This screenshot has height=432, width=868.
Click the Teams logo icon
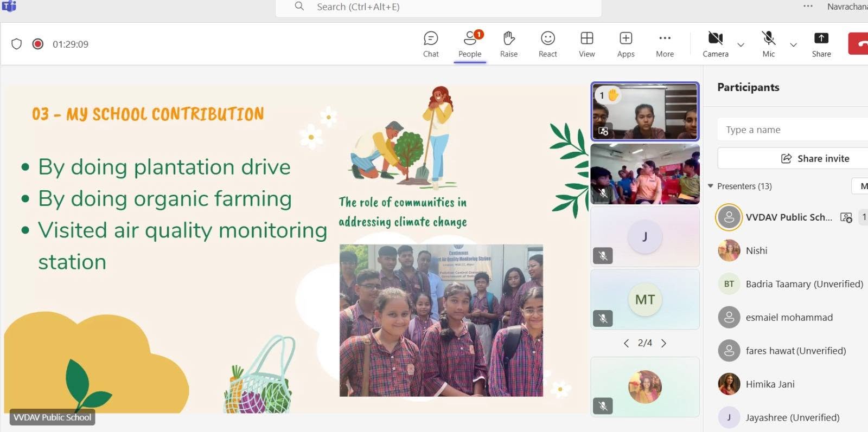coord(9,6)
